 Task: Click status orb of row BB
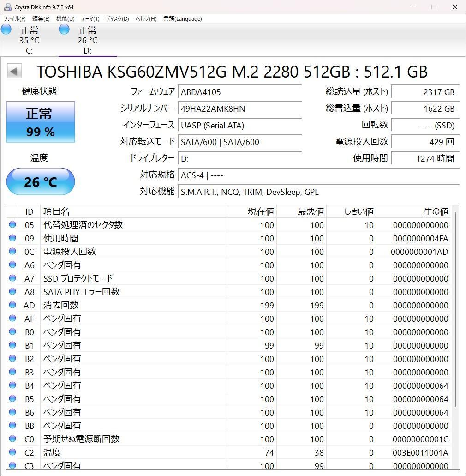(x=12, y=425)
